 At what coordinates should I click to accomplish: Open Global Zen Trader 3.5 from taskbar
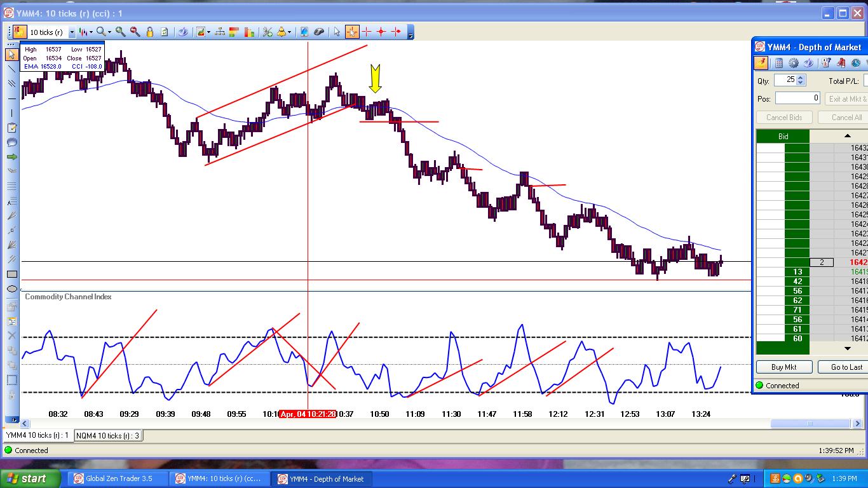(x=119, y=478)
